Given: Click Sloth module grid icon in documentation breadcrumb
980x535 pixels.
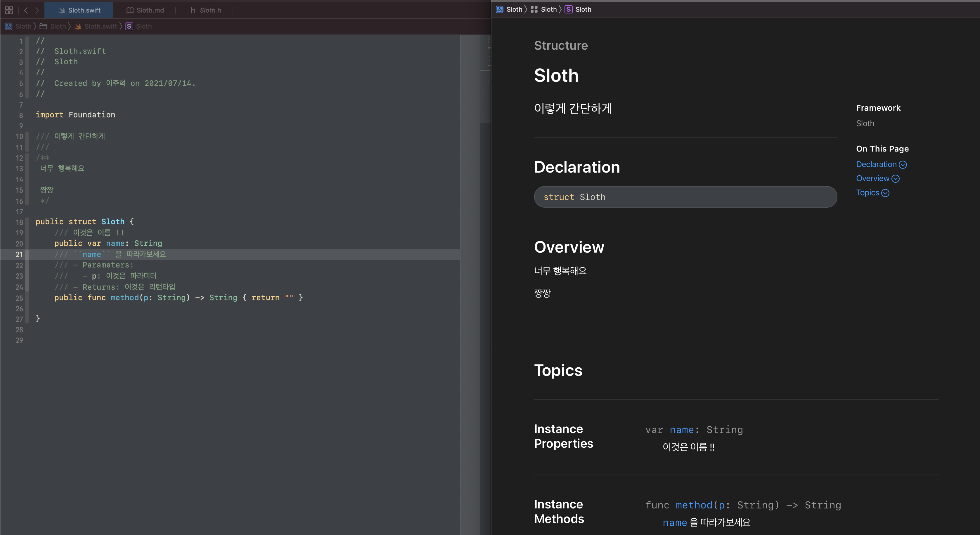Looking at the screenshot, I should pos(534,10).
